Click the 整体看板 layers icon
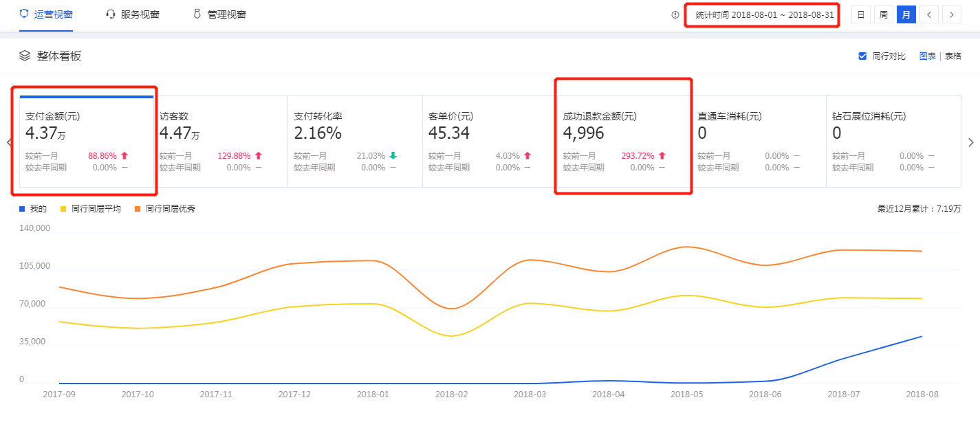This screenshot has height=422, width=980. [25, 56]
